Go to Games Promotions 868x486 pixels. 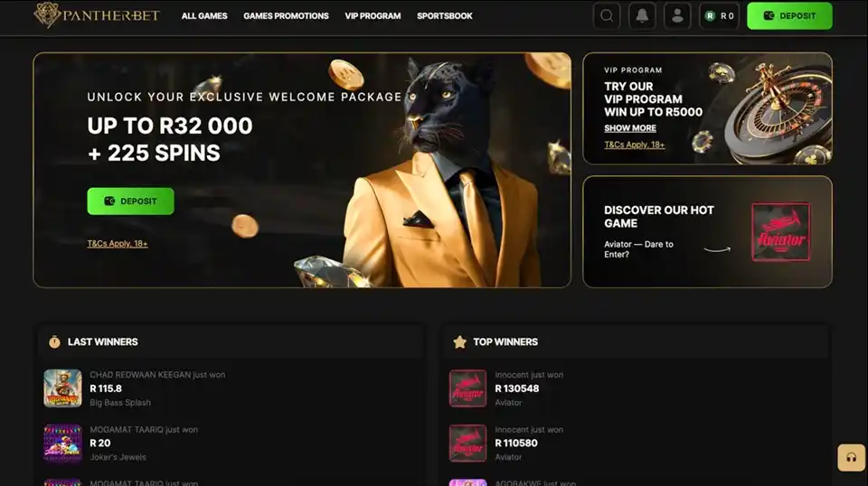(x=287, y=16)
